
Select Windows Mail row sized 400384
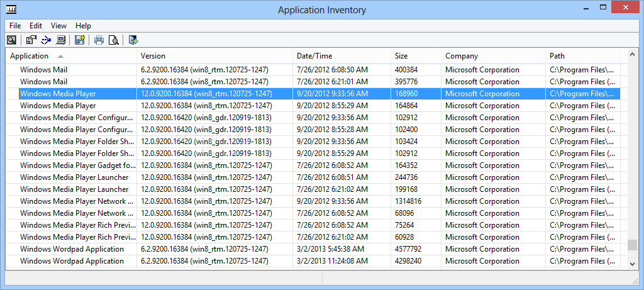coord(313,70)
